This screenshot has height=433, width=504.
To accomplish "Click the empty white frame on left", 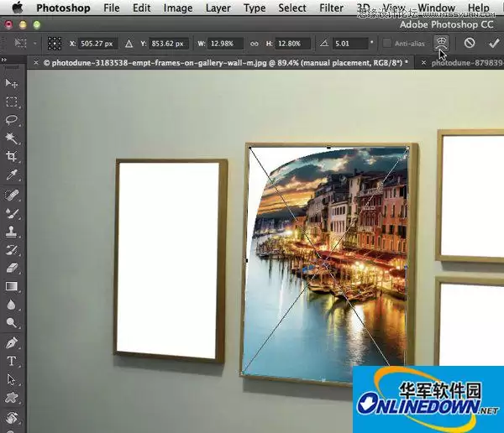I will pyautogui.click(x=167, y=260).
